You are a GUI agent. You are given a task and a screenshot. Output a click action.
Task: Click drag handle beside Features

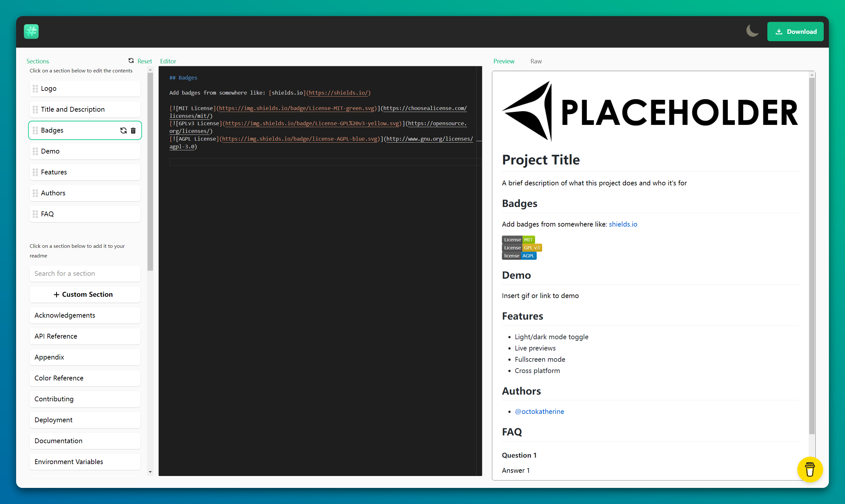click(35, 172)
